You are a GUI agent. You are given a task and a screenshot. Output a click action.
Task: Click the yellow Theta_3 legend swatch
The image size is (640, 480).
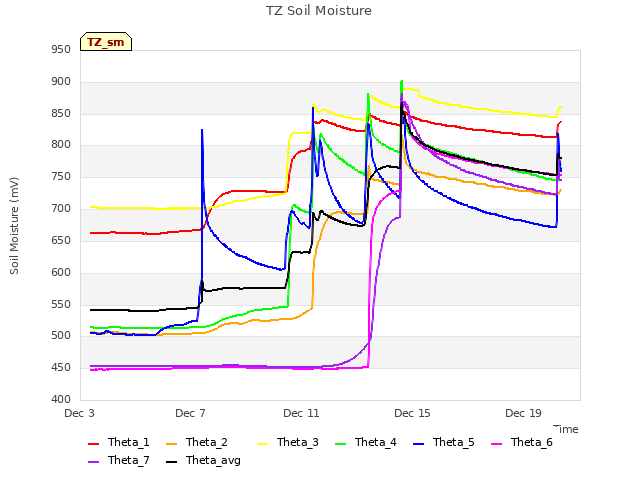pos(262,444)
